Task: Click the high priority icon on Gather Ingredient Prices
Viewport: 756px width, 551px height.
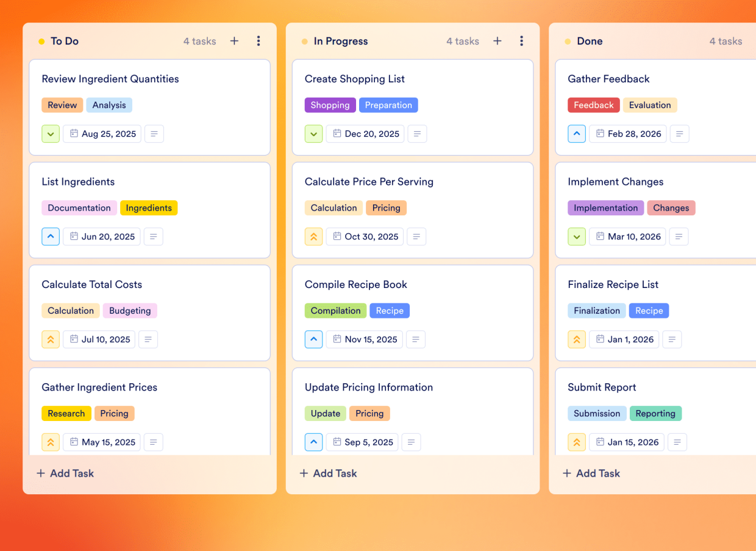Action: coord(51,442)
